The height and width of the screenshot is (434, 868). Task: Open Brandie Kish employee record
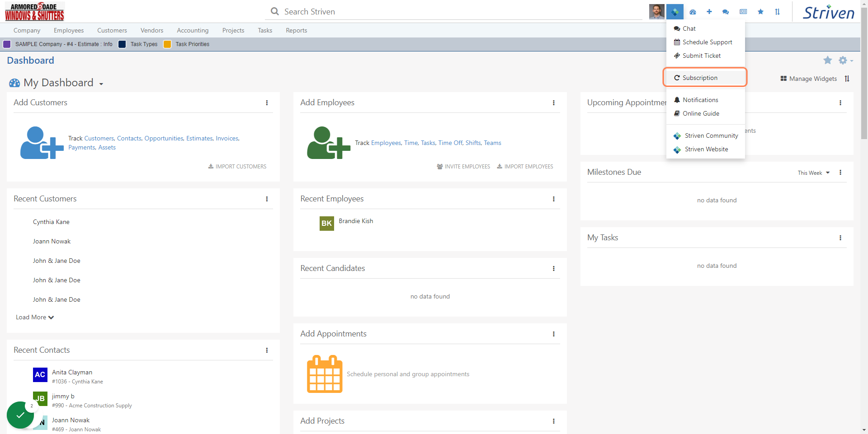click(x=356, y=221)
